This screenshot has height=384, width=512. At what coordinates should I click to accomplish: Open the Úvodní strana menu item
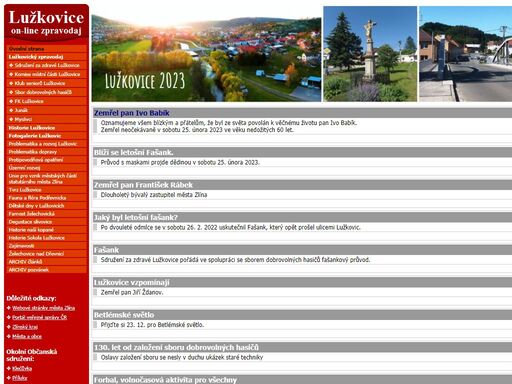tap(26, 49)
